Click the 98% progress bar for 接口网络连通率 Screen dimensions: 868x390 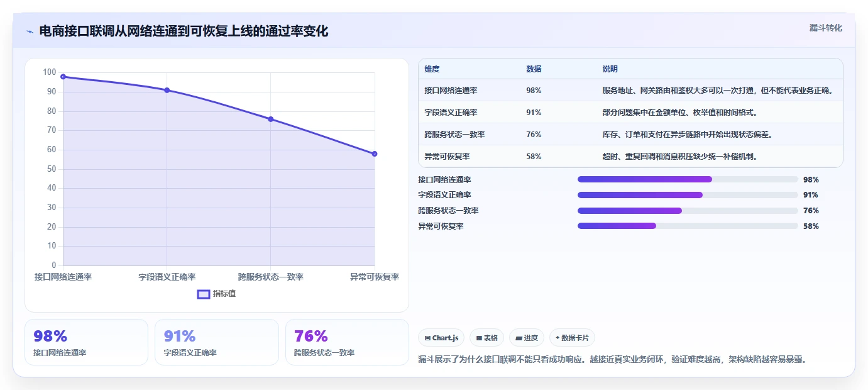click(x=688, y=179)
